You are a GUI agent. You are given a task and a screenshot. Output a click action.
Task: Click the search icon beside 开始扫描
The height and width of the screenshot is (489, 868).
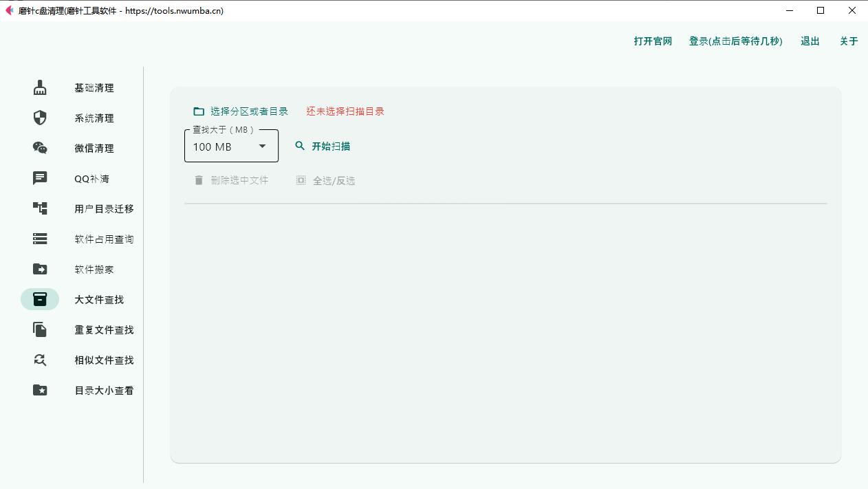[300, 146]
